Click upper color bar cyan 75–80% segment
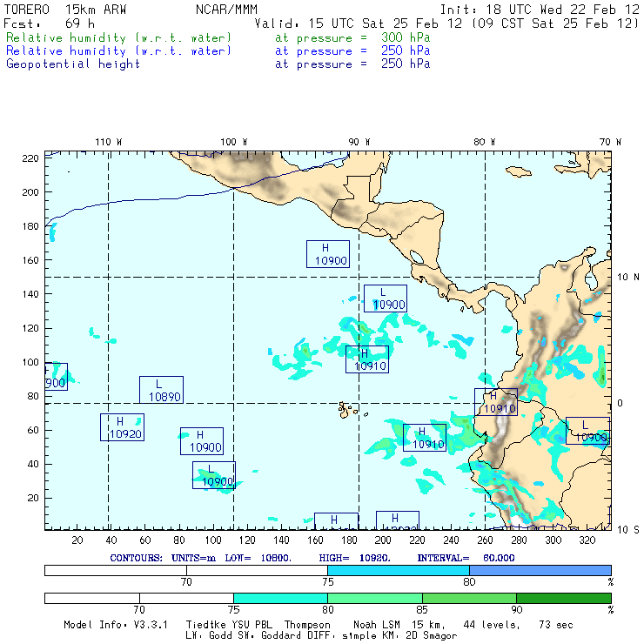644x644 pixels. (x=399, y=570)
